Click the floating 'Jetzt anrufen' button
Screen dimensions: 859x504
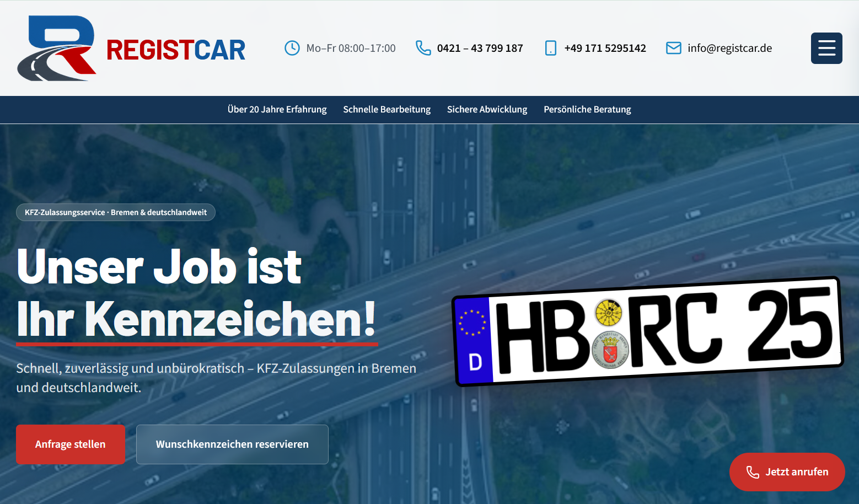(x=787, y=472)
